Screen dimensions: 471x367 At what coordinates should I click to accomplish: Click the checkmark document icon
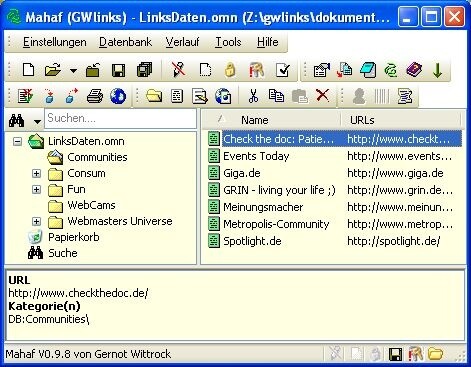(283, 70)
